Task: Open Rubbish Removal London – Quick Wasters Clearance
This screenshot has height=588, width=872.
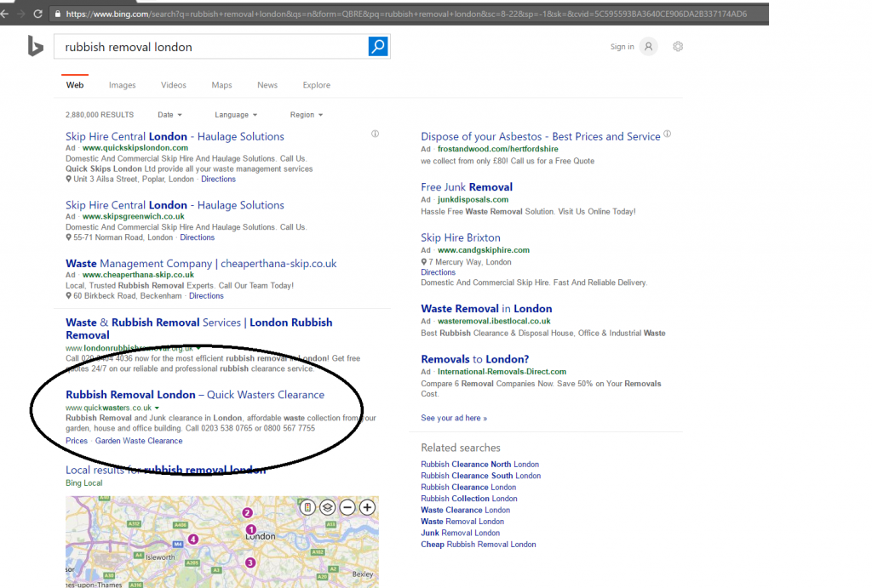Action: 195,395
